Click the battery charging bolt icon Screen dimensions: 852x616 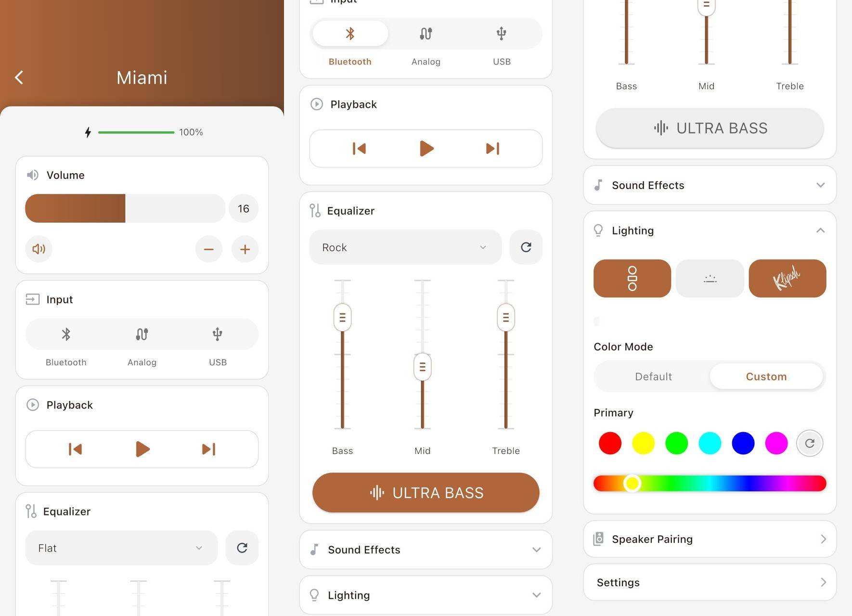click(x=88, y=132)
